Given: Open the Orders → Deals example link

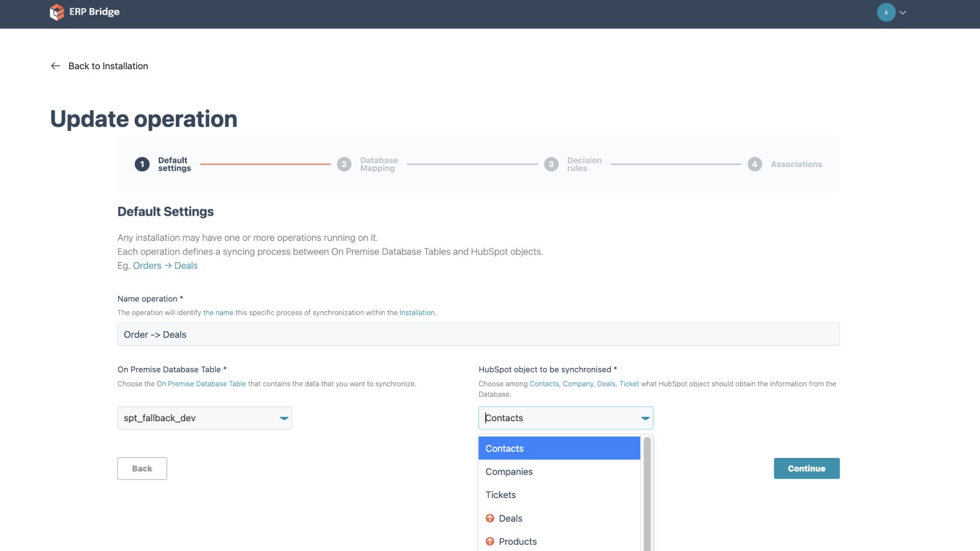Looking at the screenshot, I should click(x=164, y=265).
